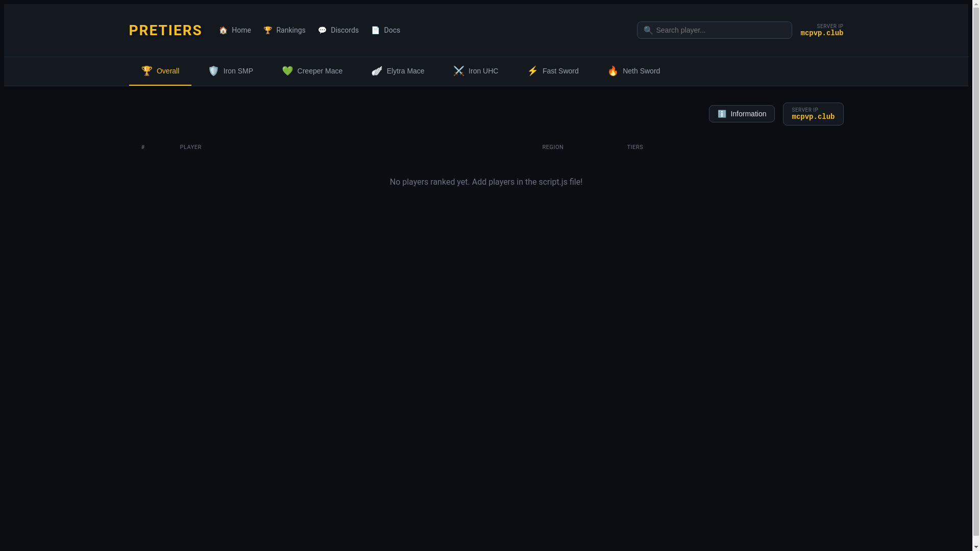Copy the server IP box below the tabs
980x551 pixels.
click(813, 114)
